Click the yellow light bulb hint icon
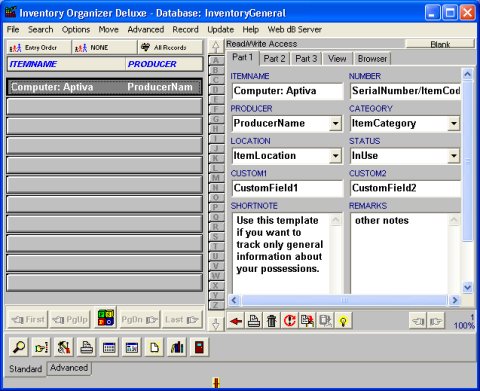Viewport: 480px width, 391px height. point(343,321)
